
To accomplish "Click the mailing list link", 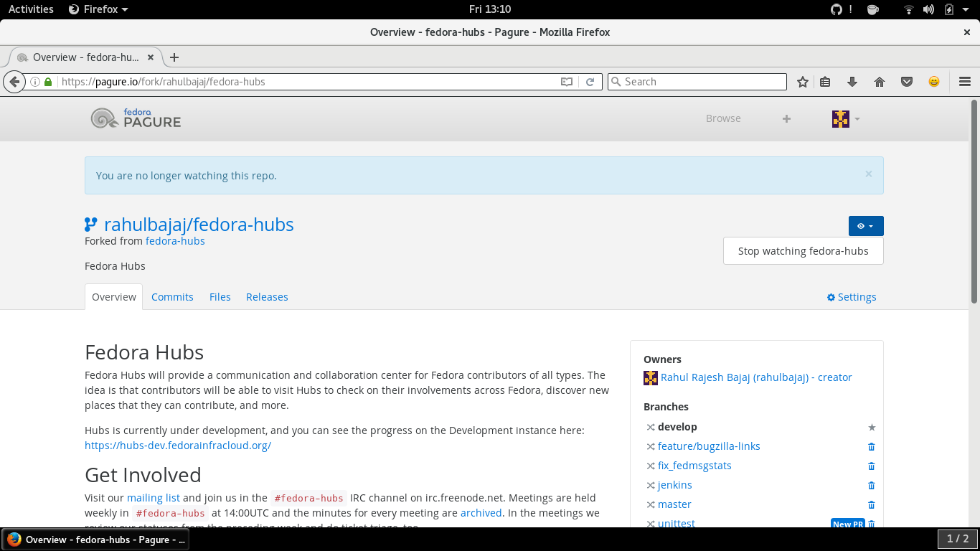I will coord(154,498).
